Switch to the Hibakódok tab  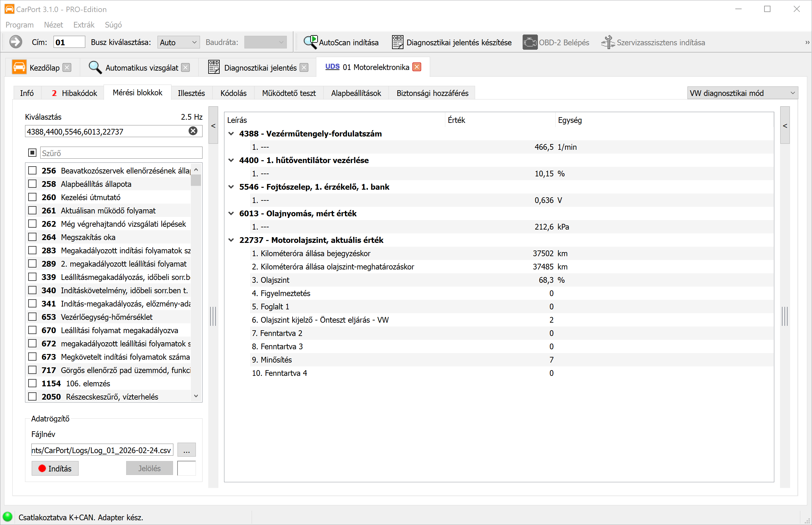(74, 93)
